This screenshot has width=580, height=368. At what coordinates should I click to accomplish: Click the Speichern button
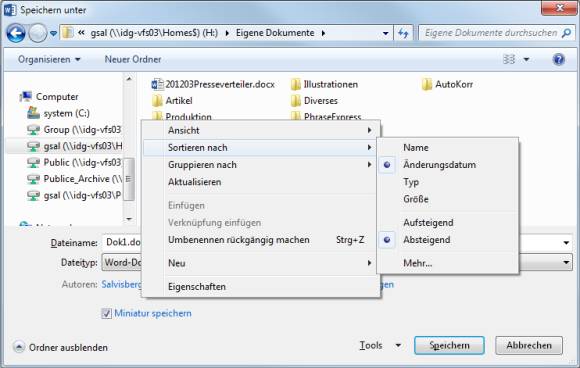click(x=449, y=345)
